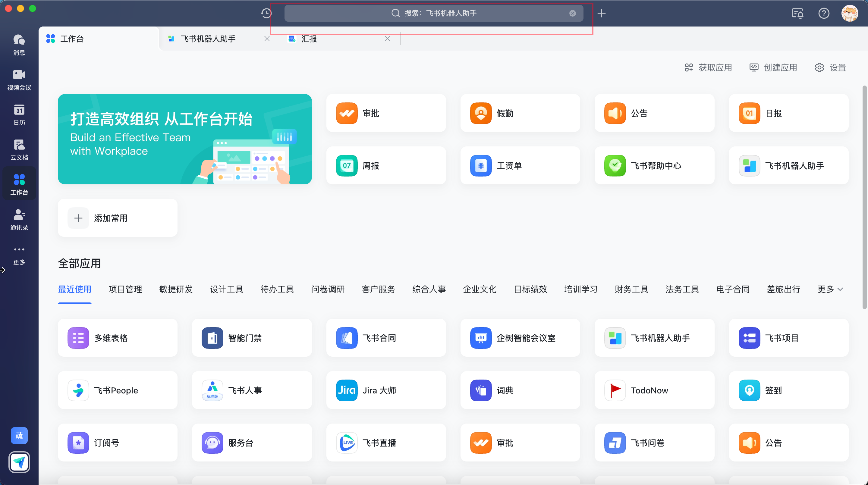Open 通讯录 contacts in sidebar
The image size is (868, 485).
click(x=19, y=220)
